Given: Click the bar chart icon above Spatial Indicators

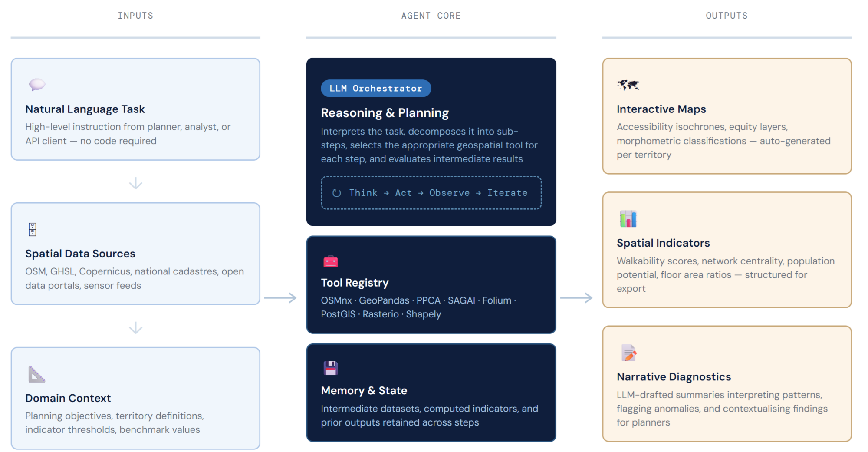Looking at the screenshot, I should pos(628,219).
